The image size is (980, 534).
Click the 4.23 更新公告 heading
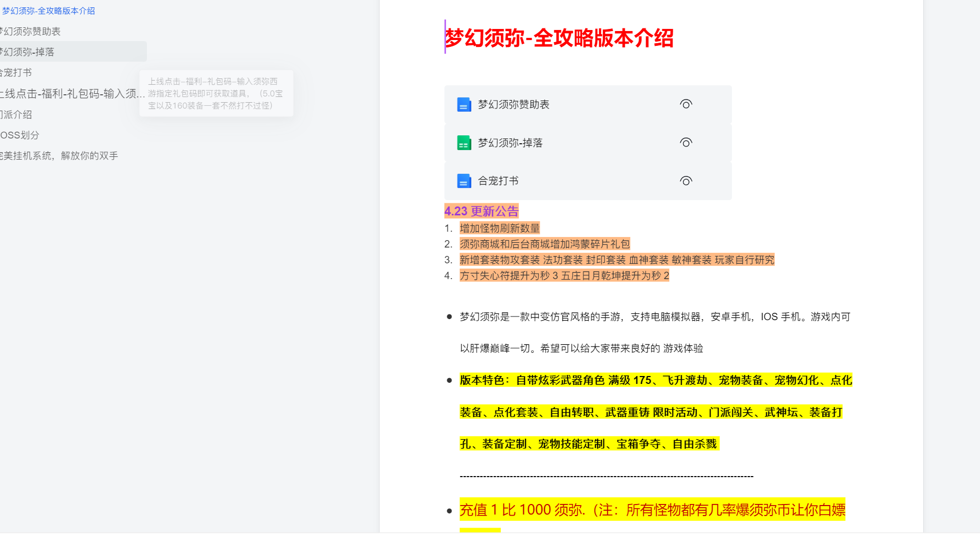[x=481, y=211]
